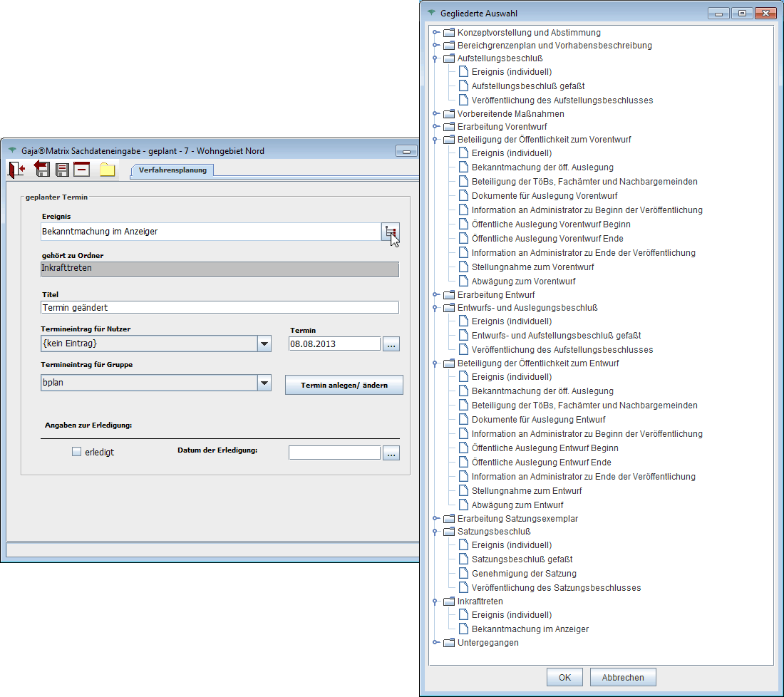The height and width of the screenshot is (697, 784).
Task: Click the plain floppy disk save icon
Action: click(x=62, y=169)
